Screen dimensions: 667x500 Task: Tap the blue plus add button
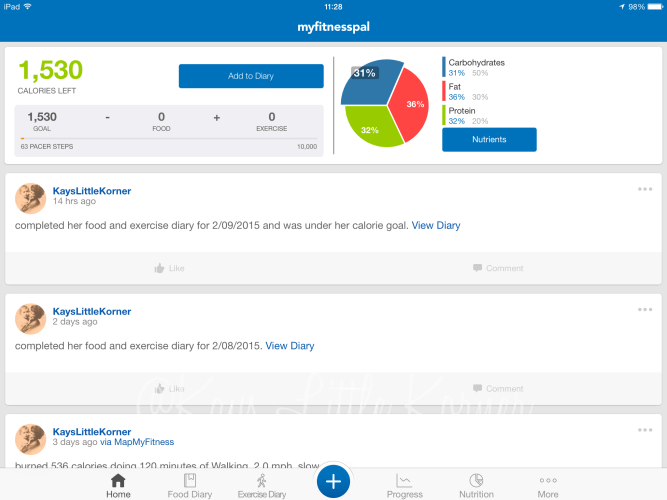(333, 482)
